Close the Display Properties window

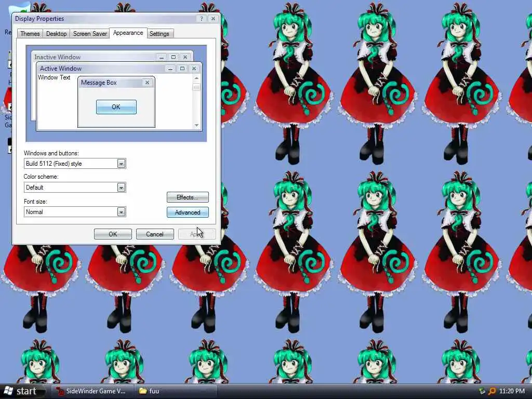click(x=213, y=19)
